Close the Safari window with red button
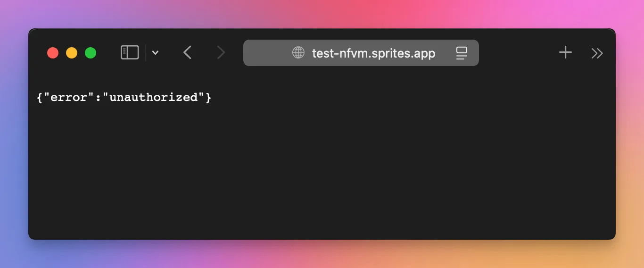Viewport: 644px width, 268px height. coord(53,53)
